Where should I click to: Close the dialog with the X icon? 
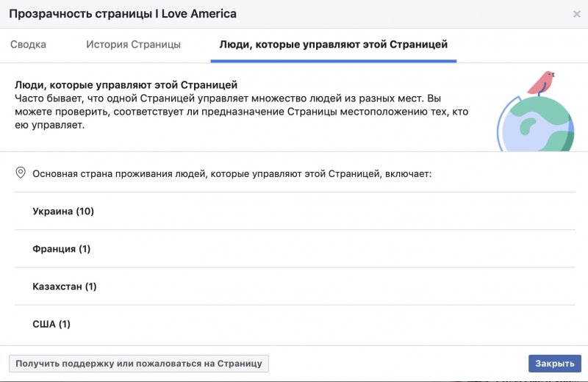pos(576,14)
